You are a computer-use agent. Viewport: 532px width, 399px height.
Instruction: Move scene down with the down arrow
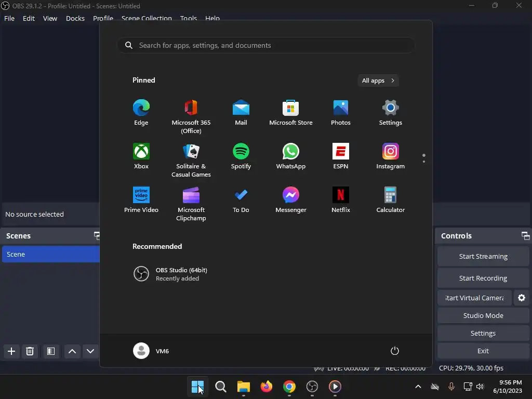pos(90,351)
